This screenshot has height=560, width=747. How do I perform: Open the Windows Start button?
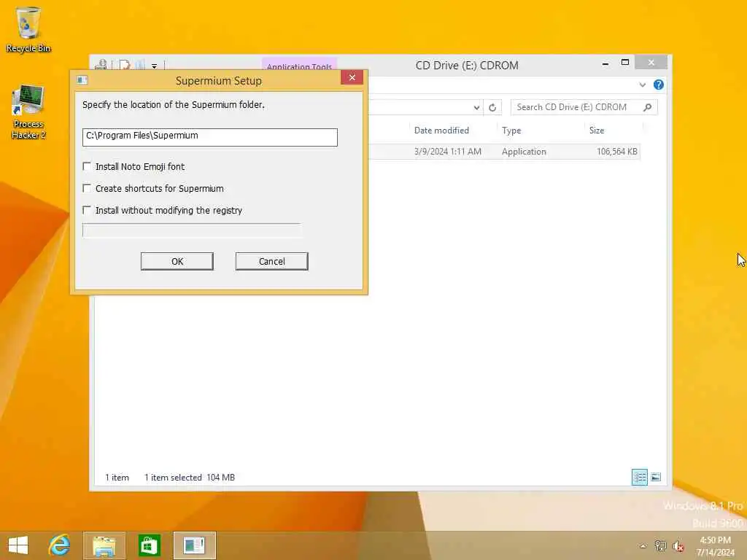18,545
